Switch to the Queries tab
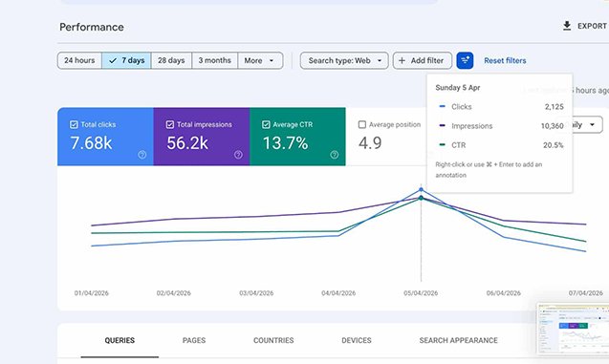The width and height of the screenshot is (609, 364). click(x=120, y=340)
